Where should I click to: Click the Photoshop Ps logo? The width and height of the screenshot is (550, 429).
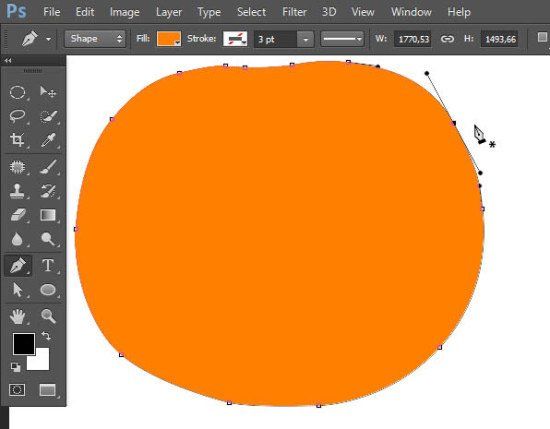click(x=16, y=11)
